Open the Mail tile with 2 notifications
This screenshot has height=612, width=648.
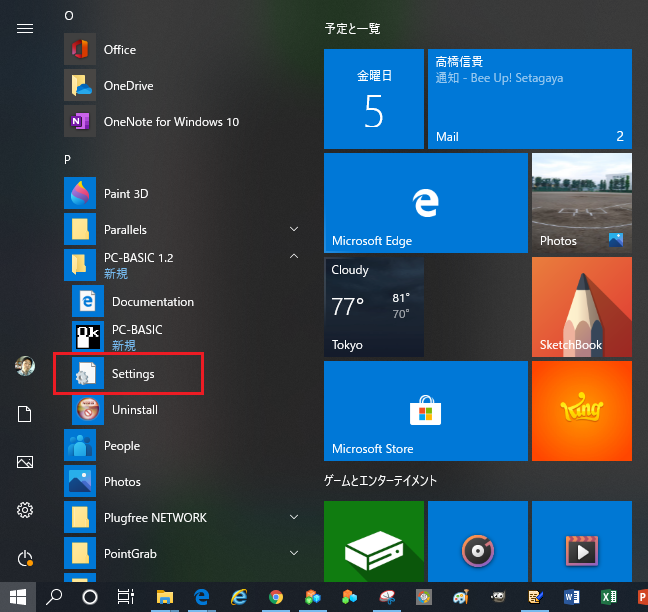pyautogui.click(x=530, y=99)
